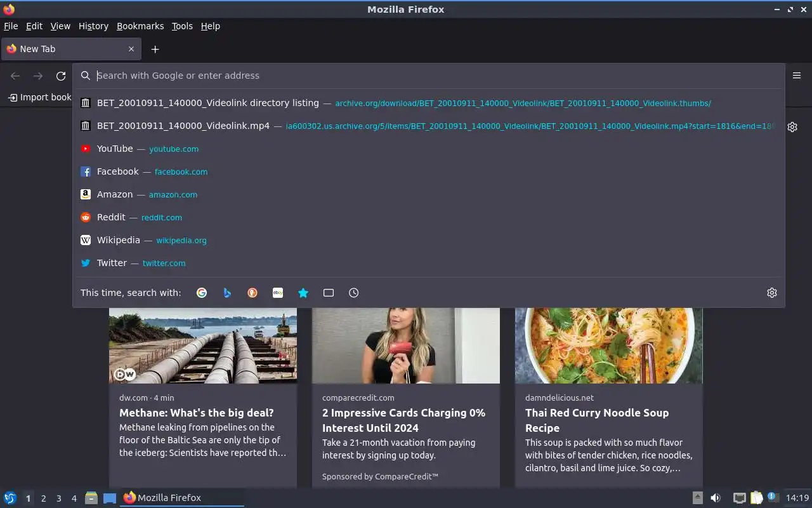This screenshot has width=812, height=508.
Task: Expand the hidden tray icons arrow
Action: (697, 498)
